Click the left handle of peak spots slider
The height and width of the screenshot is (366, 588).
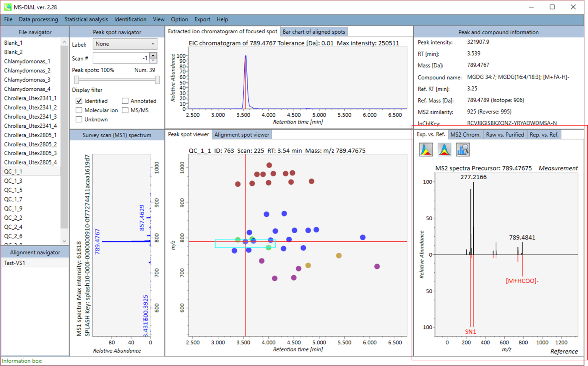click(x=77, y=80)
